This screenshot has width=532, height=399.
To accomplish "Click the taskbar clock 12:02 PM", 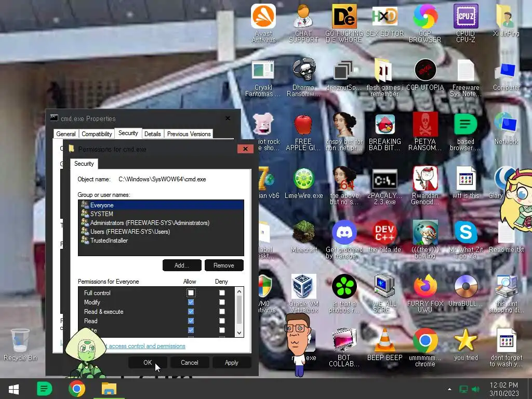I will pyautogui.click(x=503, y=389).
